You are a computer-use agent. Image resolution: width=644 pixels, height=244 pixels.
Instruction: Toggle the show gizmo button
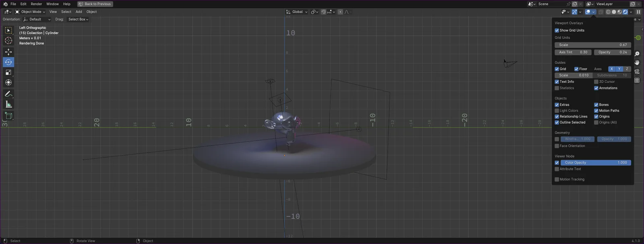click(574, 12)
